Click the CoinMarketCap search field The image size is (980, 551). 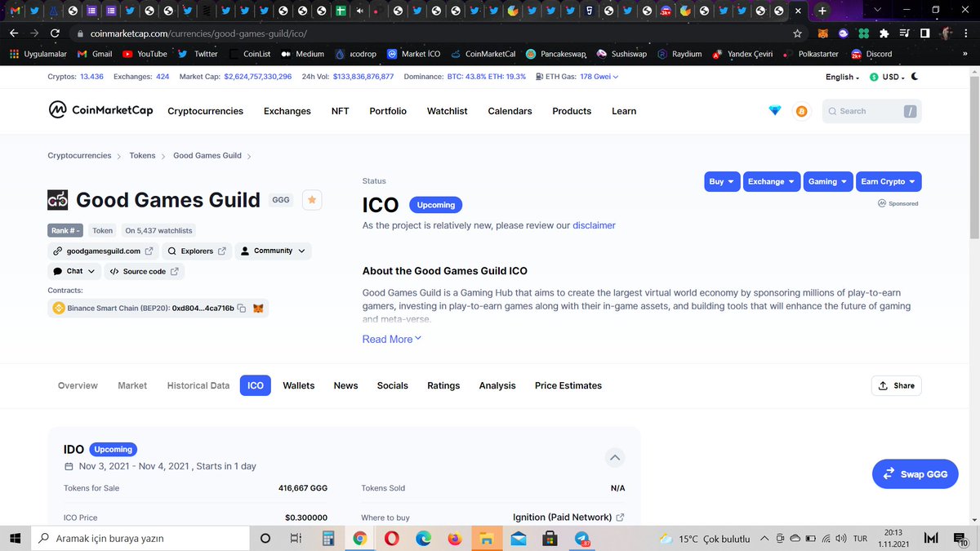pyautogui.click(x=871, y=111)
